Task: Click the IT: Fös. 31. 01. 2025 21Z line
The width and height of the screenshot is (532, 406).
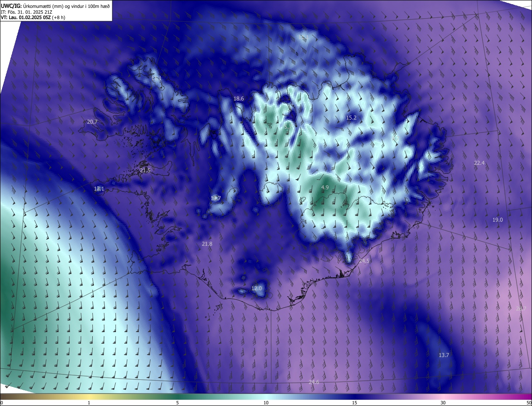Action: point(26,12)
